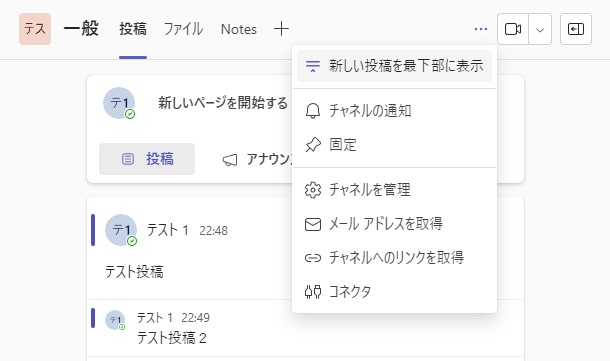Select 新しい投稿を最下部に表示 menu option

pos(394,66)
